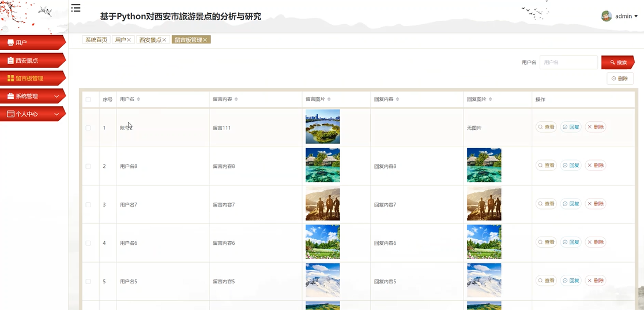Click 回复 for 用户名6 row
644x310 pixels.
point(571,242)
